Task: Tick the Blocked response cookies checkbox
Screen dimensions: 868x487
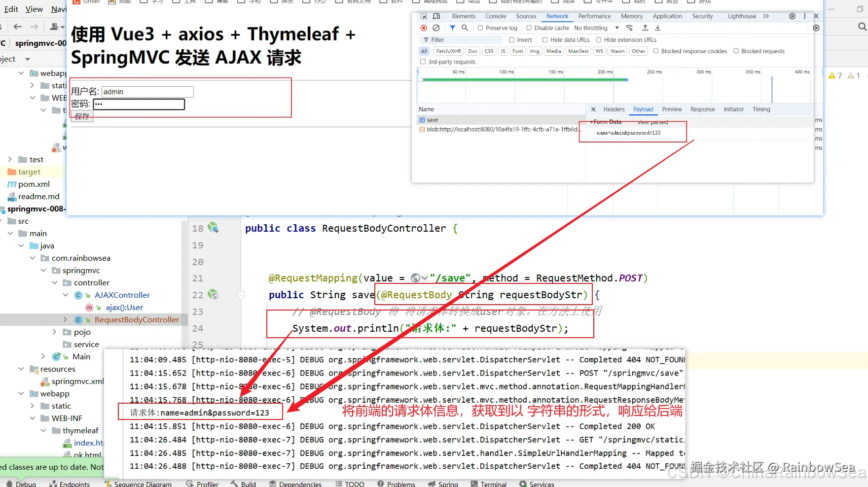Action: [x=656, y=51]
